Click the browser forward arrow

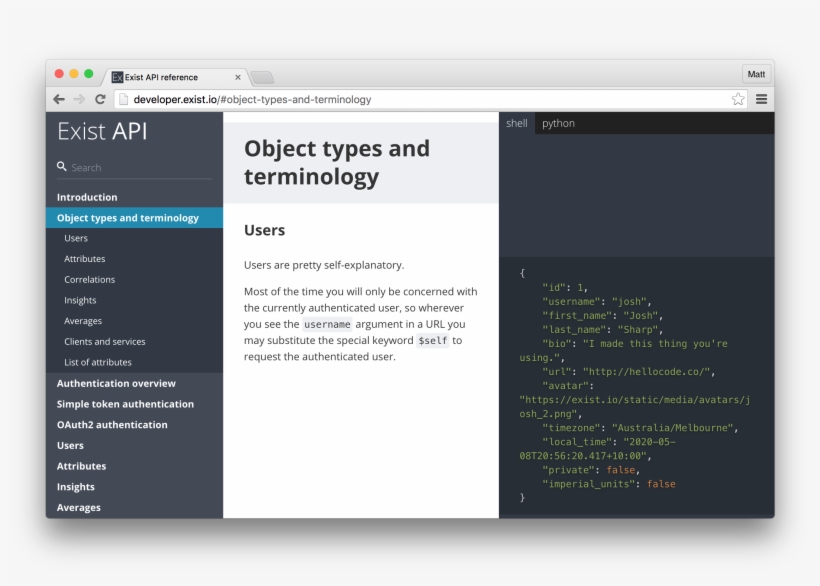[79, 99]
